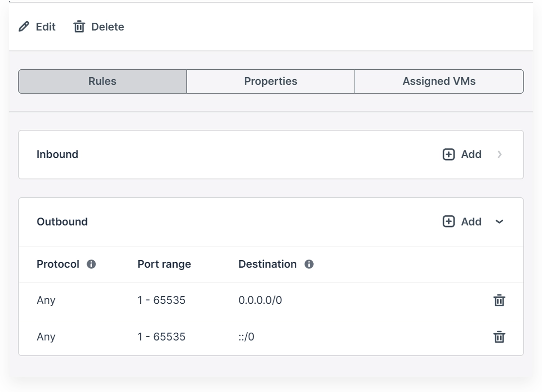Viewport: 542px width, 392px height.
Task: Click the Protocol column header label
Action: pyautogui.click(x=58, y=264)
